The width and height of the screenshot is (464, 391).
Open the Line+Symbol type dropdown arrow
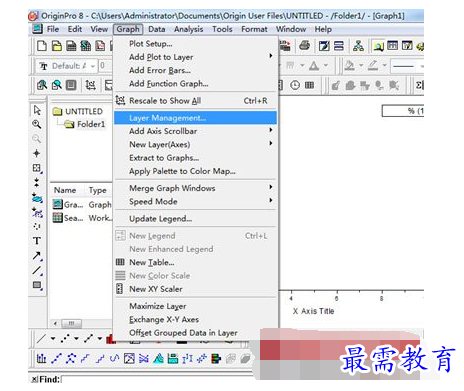(x=100, y=339)
